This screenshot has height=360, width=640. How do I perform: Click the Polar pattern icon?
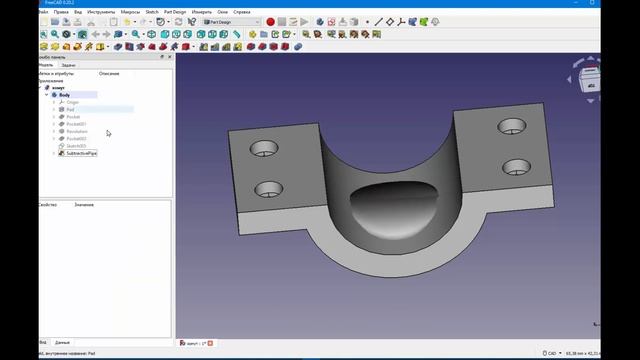[x=226, y=47]
